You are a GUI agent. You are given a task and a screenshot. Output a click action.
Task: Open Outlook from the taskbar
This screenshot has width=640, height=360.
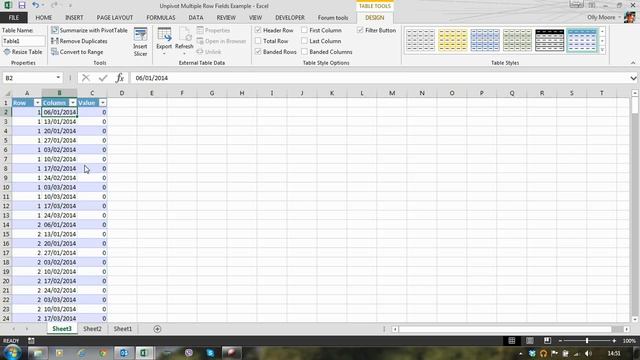tap(124, 353)
